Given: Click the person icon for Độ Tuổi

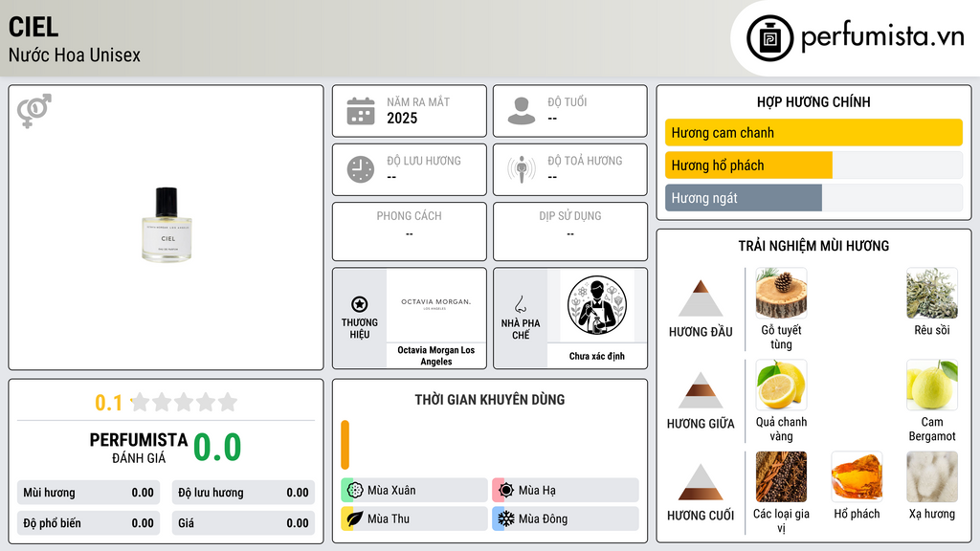Looking at the screenshot, I should [522, 111].
